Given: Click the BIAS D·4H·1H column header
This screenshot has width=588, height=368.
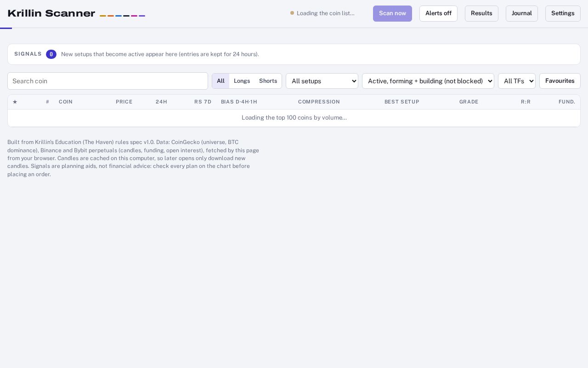Looking at the screenshot, I should click(x=239, y=102).
